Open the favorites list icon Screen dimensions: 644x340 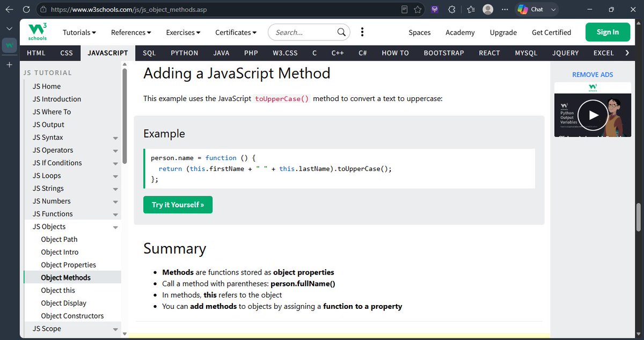pos(471,10)
